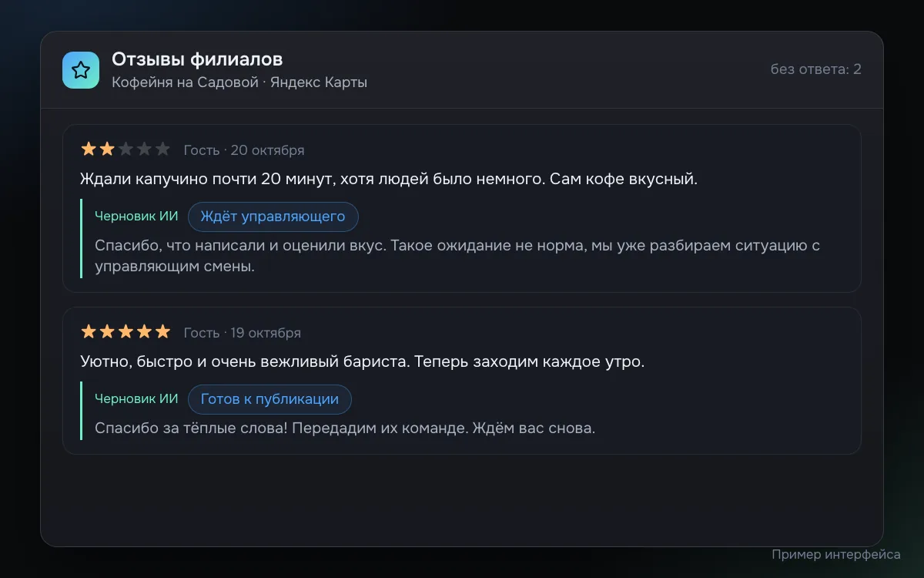Click the star app icon beside Отзывы филиалов
The width and height of the screenshot is (924, 578).
(x=81, y=70)
